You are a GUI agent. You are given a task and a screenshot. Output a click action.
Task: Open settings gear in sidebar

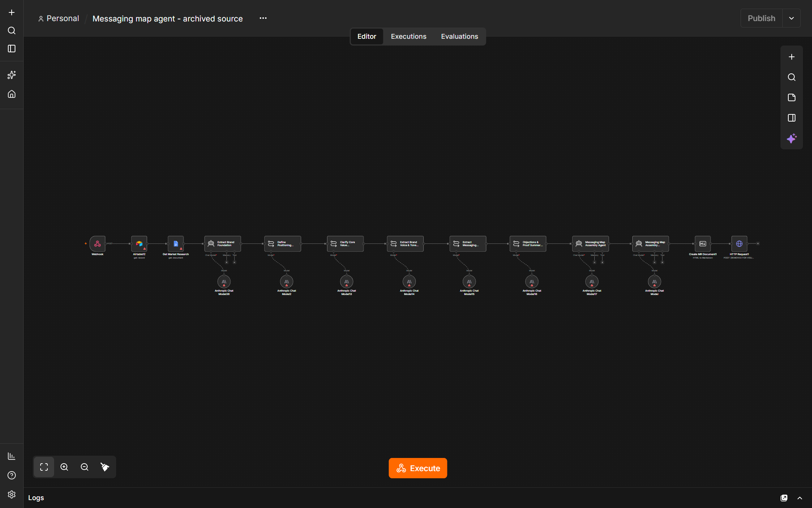[x=12, y=494]
